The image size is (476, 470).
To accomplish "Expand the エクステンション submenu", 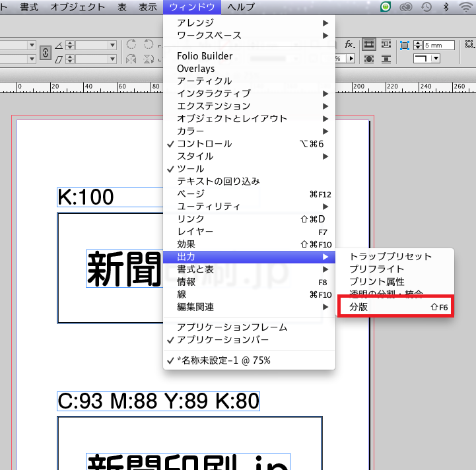I will (x=249, y=106).
